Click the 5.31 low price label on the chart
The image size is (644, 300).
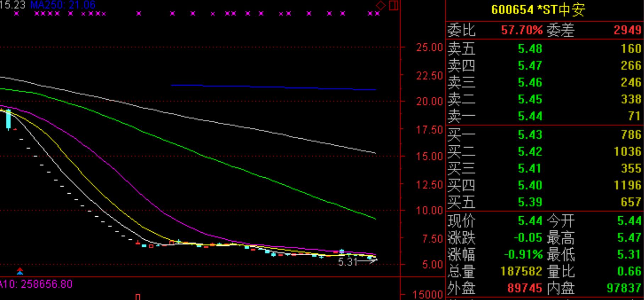348,262
